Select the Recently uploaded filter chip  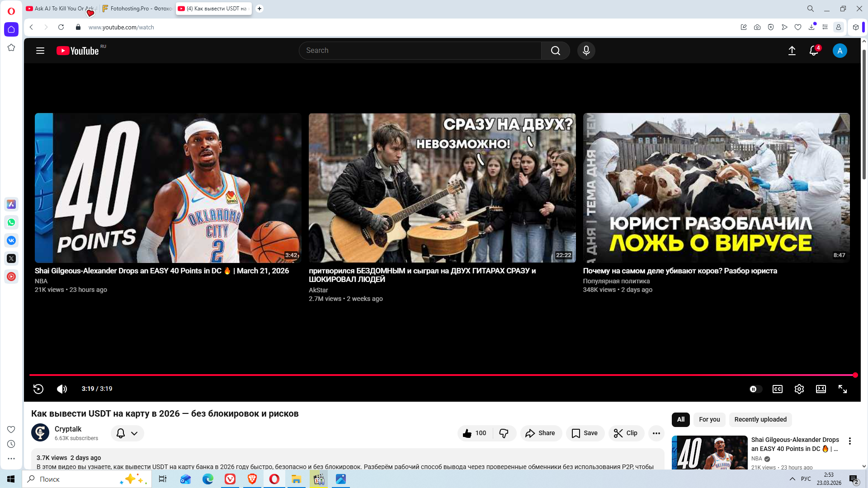click(760, 419)
